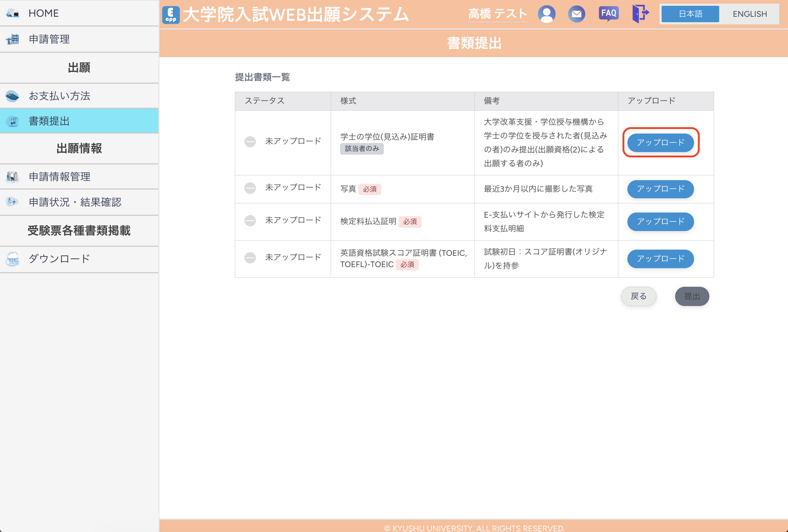The width and height of the screenshot is (788, 532).
Task: Open the mail envelope icon
Action: coord(576,14)
